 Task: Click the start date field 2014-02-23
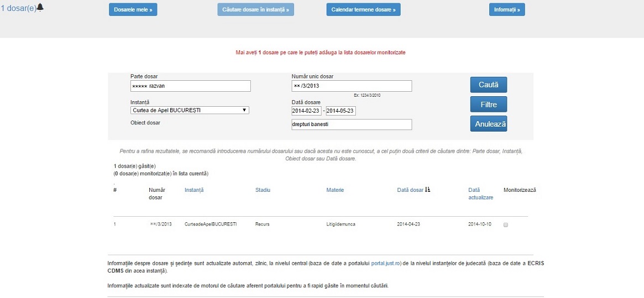[306, 111]
